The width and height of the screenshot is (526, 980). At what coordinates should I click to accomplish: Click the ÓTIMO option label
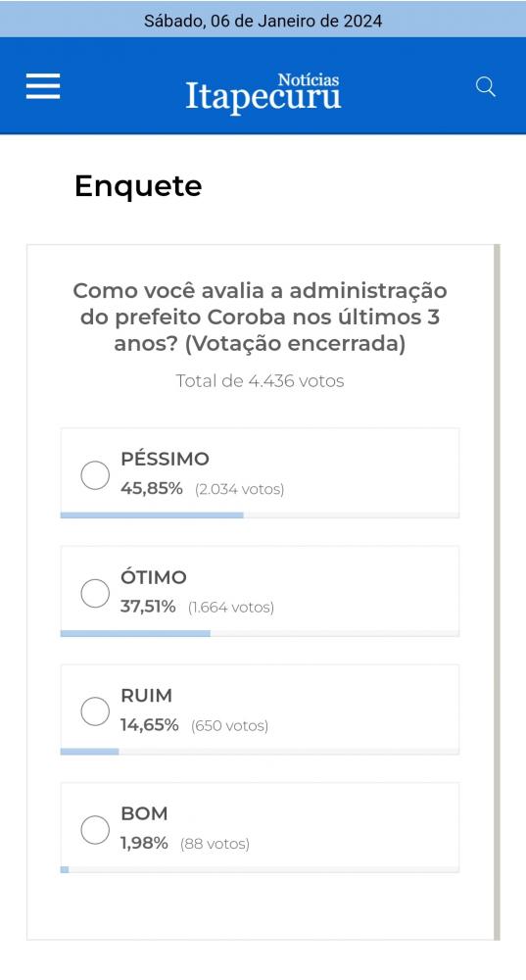coord(154,577)
